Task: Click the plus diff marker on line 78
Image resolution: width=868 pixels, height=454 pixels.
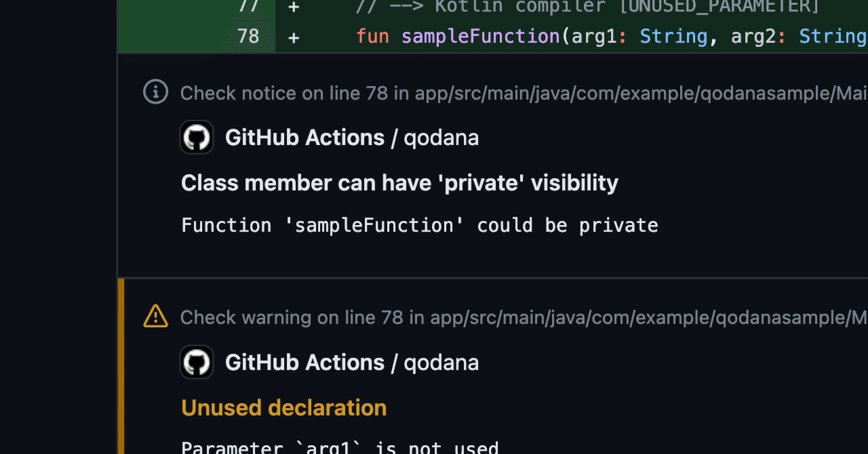Action: (x=293, y=37)
